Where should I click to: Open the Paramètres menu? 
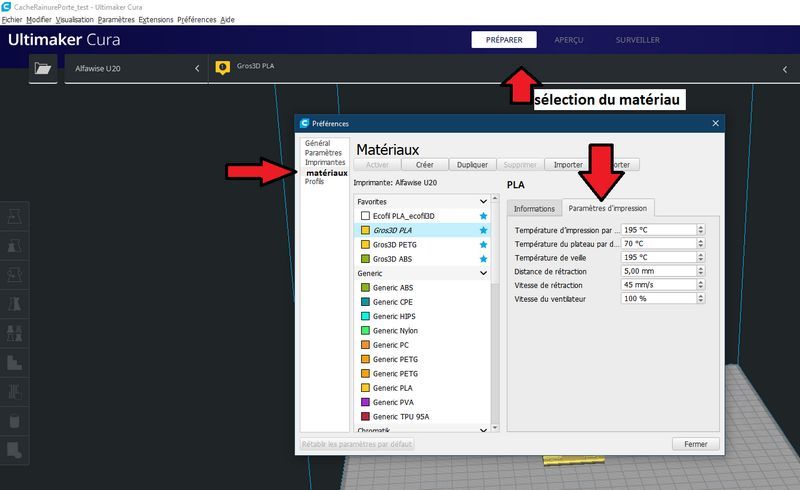(x=116, y=20)
